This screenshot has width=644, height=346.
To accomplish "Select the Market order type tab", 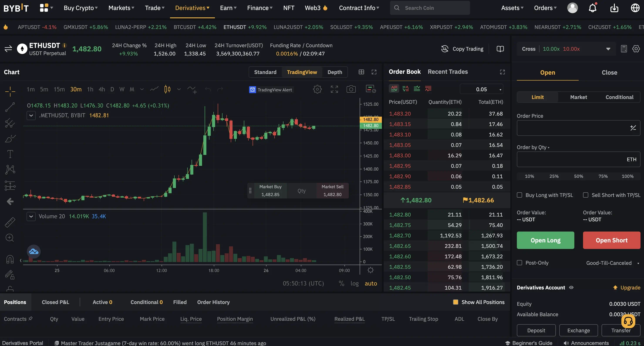I will coord(578,97).
